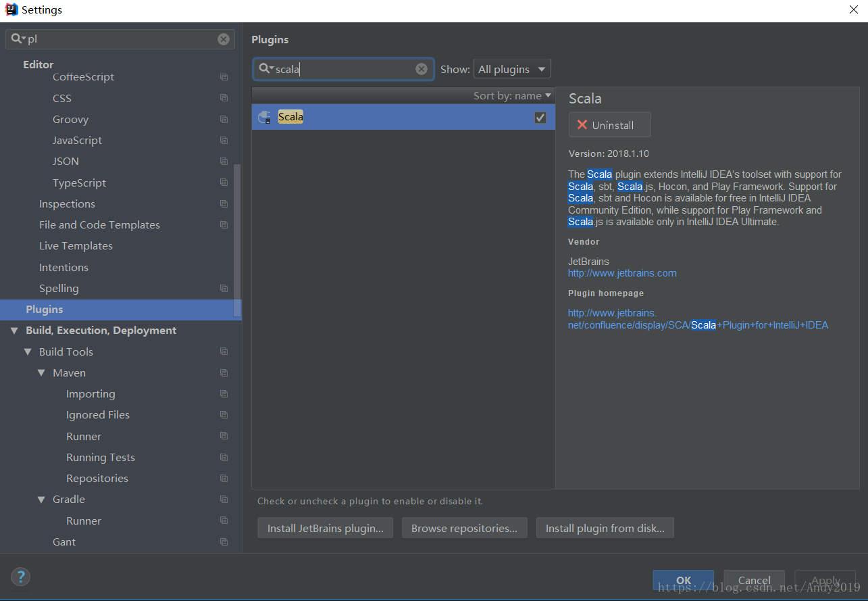Open the Scala plugin homepage link
Screen dimensions: 868x601
(698, 319)
